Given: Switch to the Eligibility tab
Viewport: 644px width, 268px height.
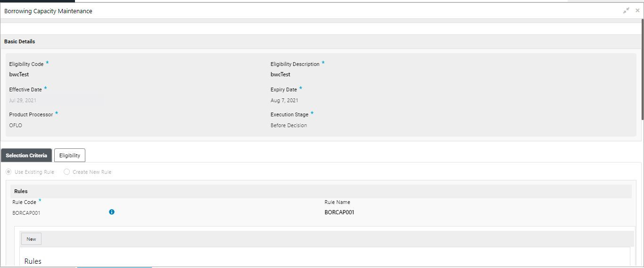Looking at the screenshot, I should [x=70, y=155].
